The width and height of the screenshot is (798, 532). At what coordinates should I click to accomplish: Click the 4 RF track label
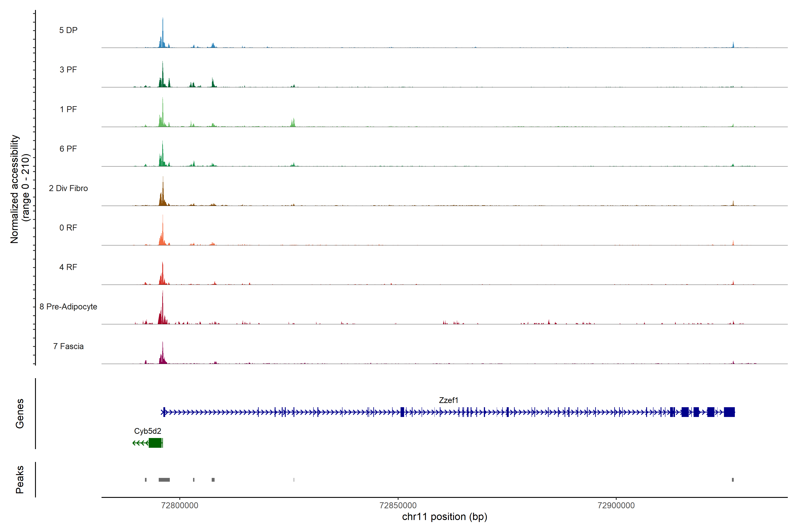[68, 267]
